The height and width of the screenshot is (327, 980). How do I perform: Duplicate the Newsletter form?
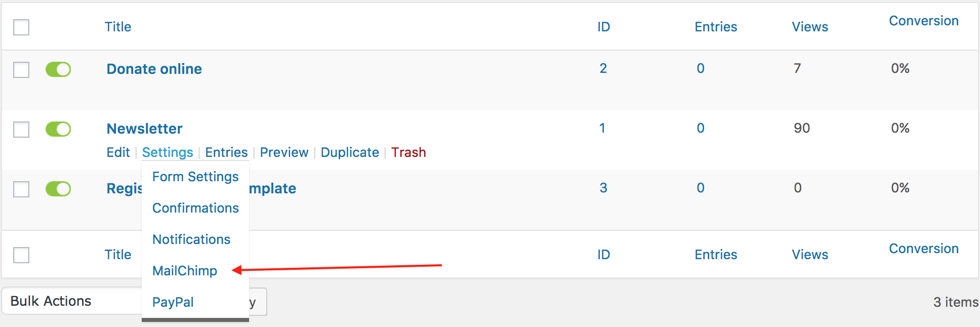click(350, 152)
